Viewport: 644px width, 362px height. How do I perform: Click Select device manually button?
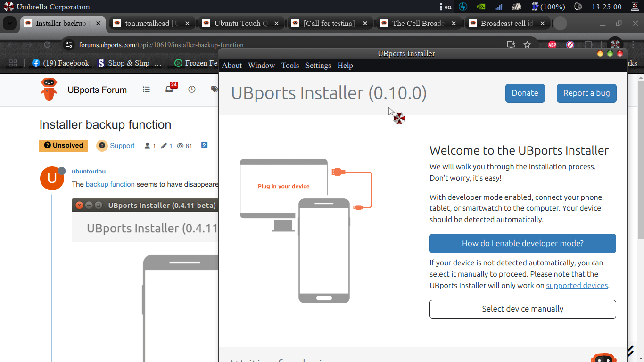click(x=522, y=309)
